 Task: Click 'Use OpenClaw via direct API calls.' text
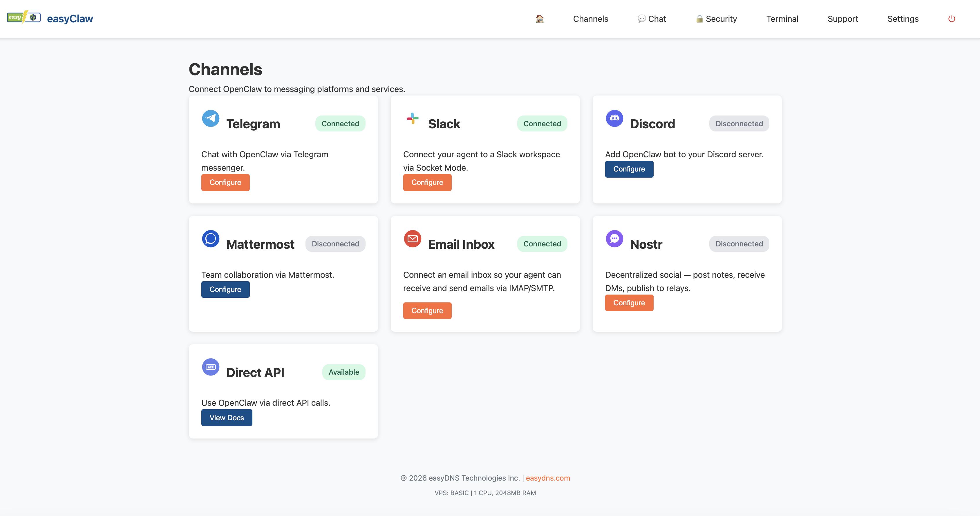point(265,403)
